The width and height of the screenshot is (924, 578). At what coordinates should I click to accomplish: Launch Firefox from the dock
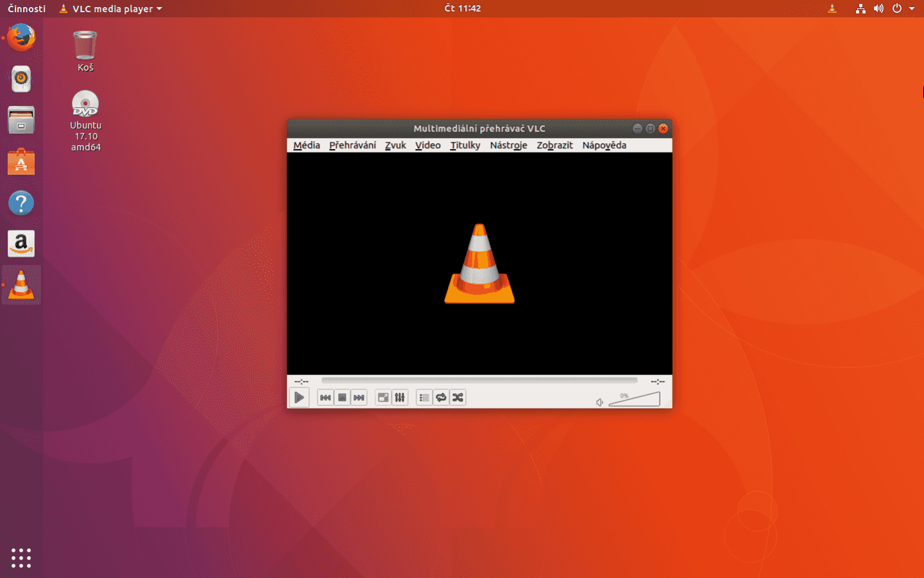pyautogui.click(x=21, y=37)
